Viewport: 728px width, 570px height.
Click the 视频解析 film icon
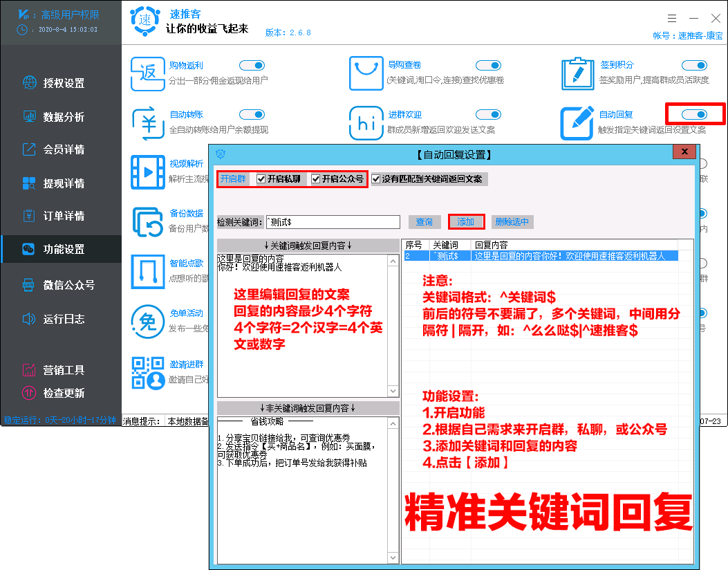click(148, 172)
